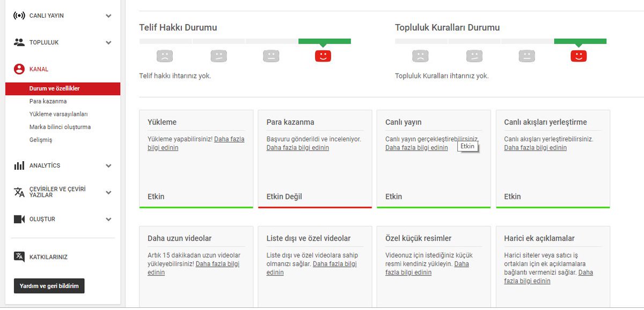Click Telif hakkı ihtarınız yok text

pyautogui.click(x=175, y=76)
